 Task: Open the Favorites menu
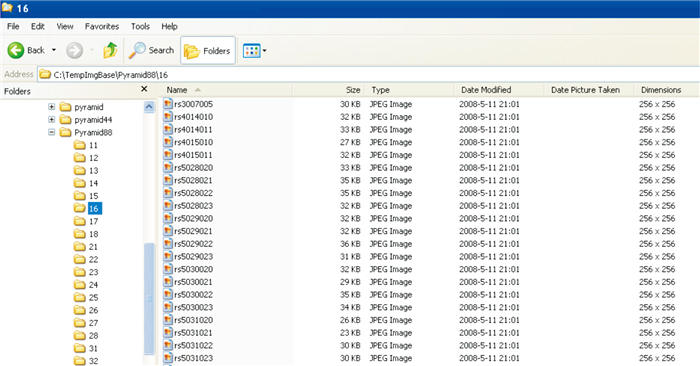click(x=102, y=26)
